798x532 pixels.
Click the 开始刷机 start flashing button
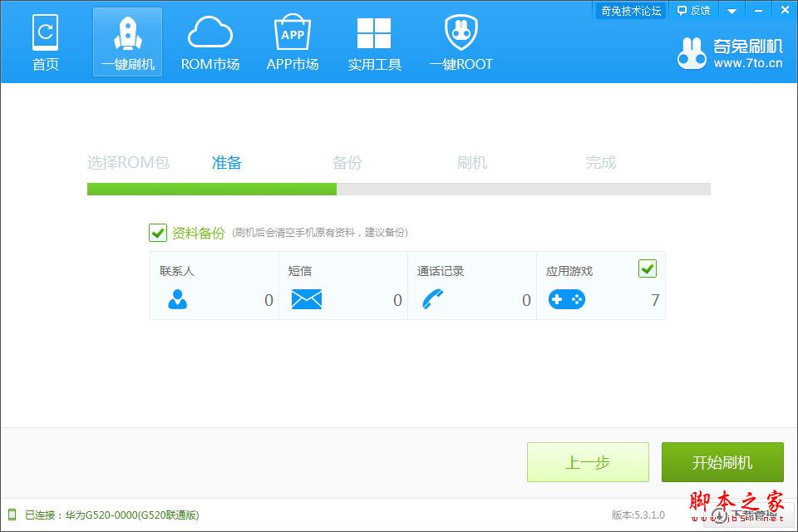[722, 462]
